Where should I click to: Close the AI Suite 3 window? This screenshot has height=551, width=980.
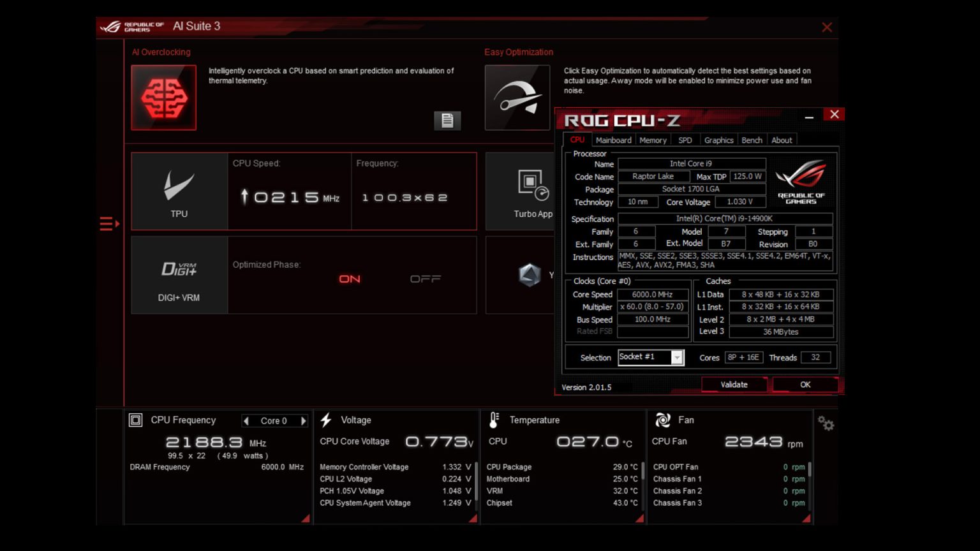pos(827,27)
